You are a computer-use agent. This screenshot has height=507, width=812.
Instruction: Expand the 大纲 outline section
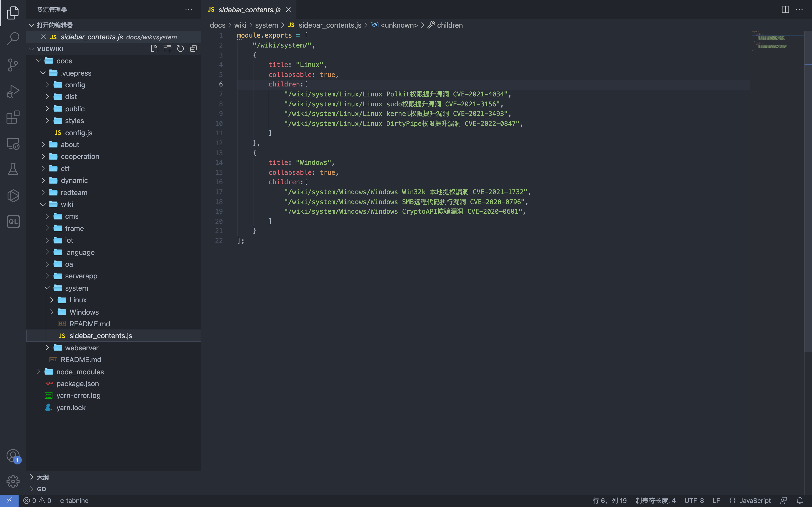[43, 477]
